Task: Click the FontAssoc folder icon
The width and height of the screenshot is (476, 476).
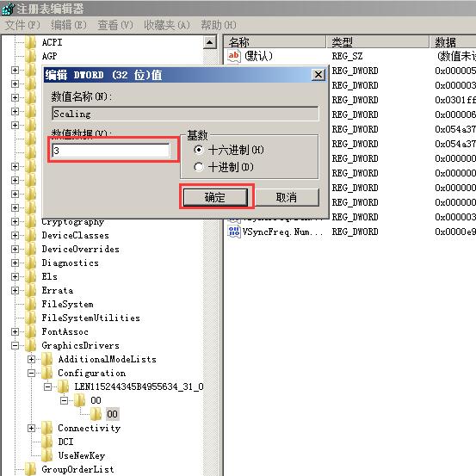Action: pos(30,331)
